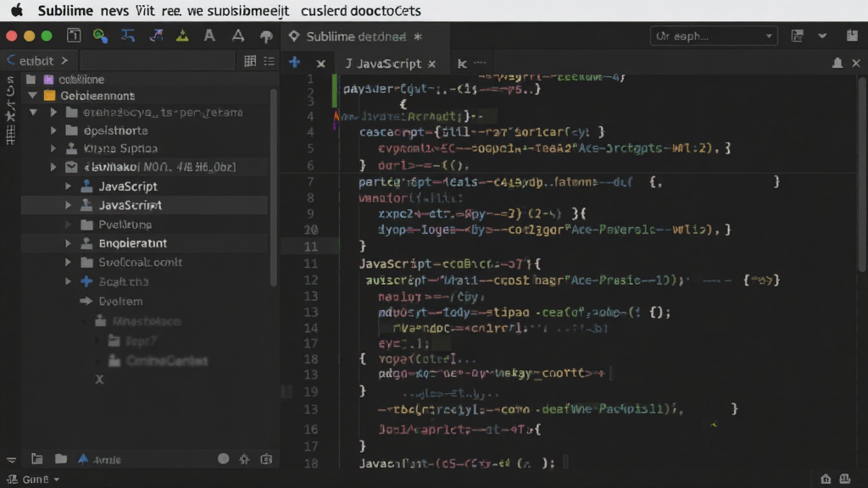The image size is (868, 488).
Task: Select the 'Pvelilerune' folder
Action: 125,225
